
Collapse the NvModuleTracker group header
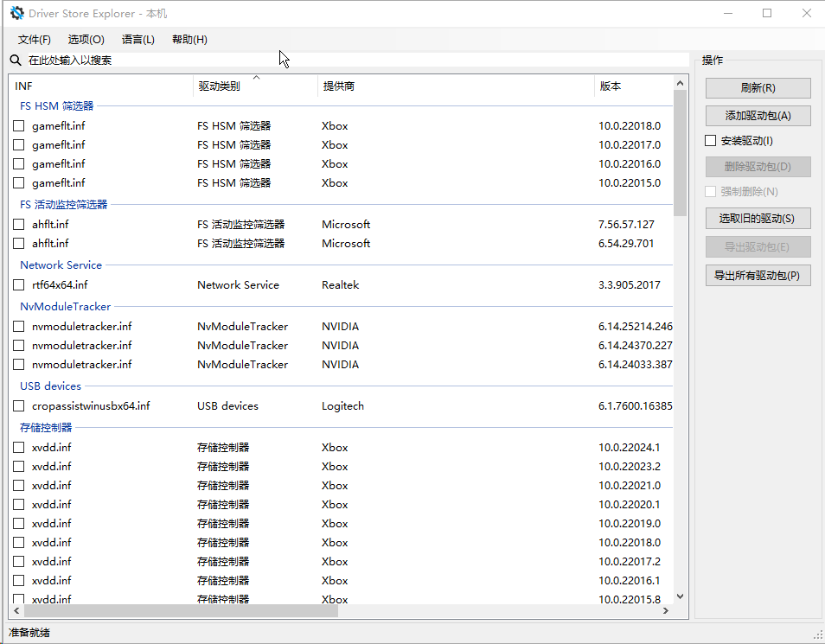click(x=65, y=307)
